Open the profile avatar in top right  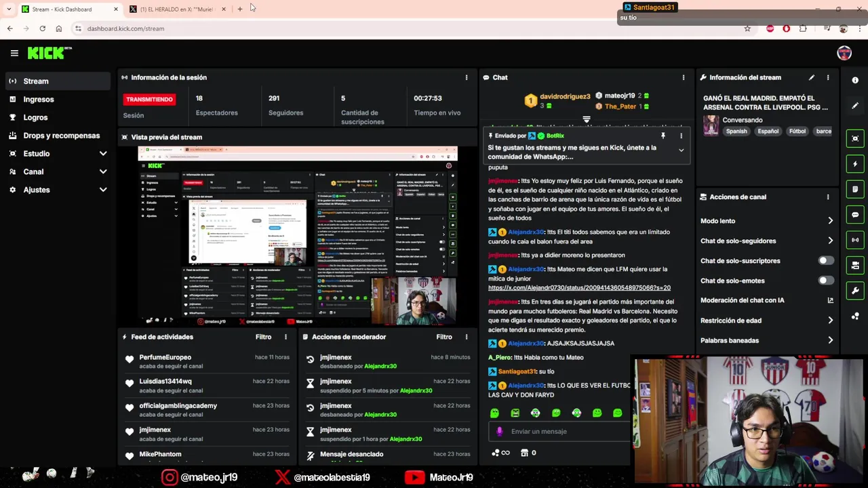pos(844,53)
